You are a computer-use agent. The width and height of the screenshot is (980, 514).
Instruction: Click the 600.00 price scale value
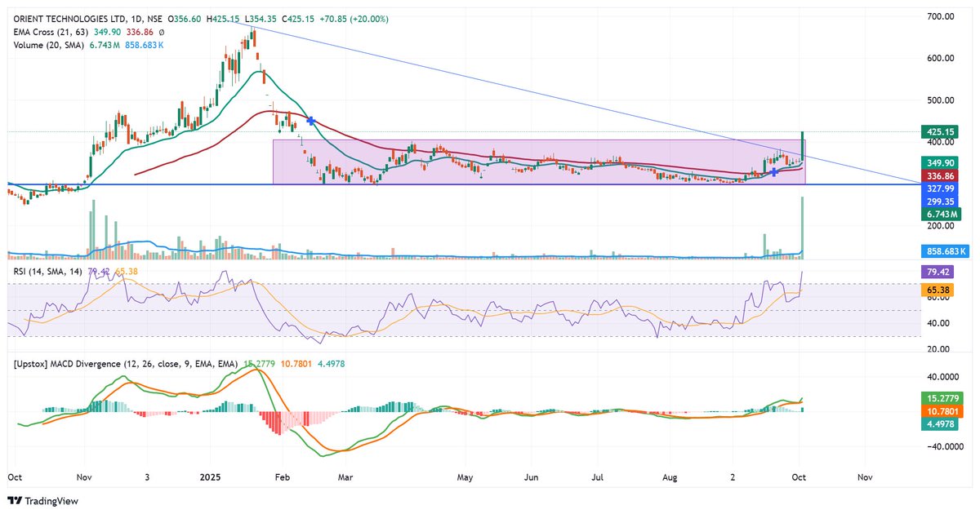940,58
